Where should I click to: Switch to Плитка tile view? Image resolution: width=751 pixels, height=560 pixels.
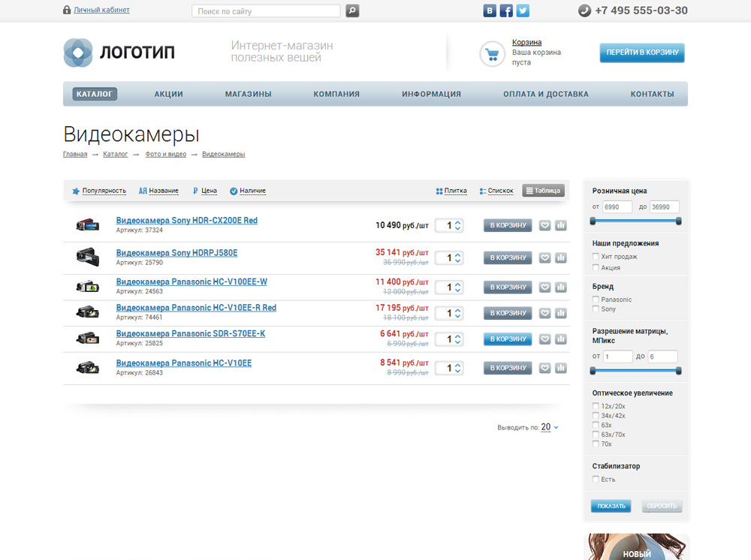(x=451, y=191)
